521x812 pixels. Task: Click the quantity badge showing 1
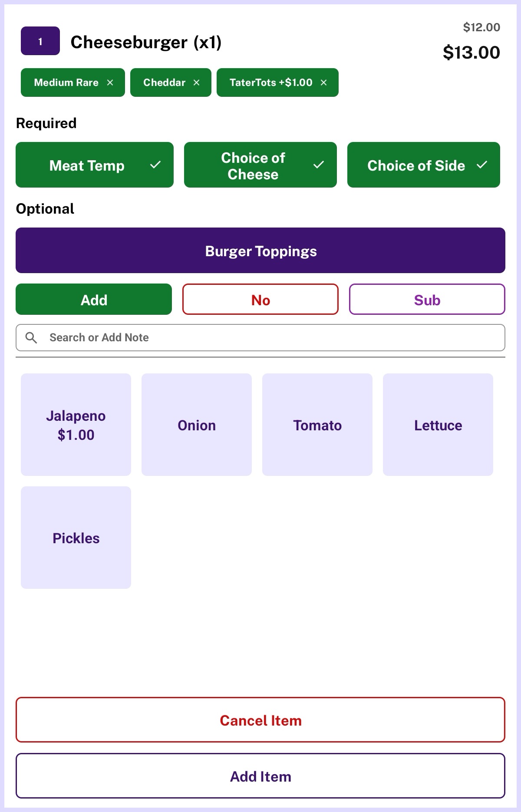click(x=40, y=41)
